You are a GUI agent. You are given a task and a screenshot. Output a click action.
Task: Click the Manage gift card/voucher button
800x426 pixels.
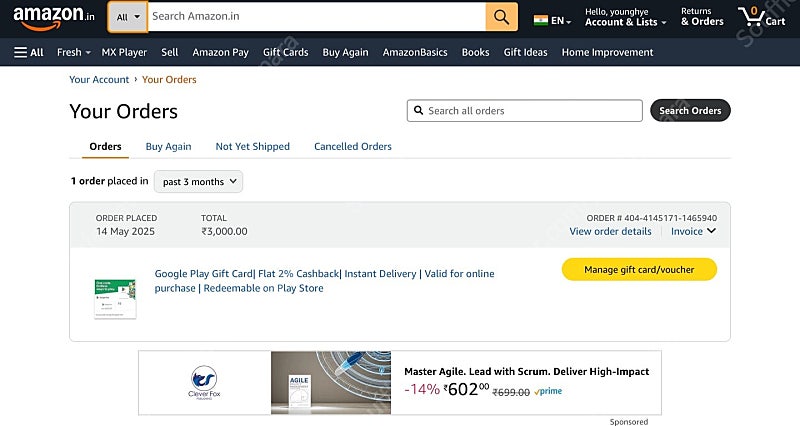point(639,269)
